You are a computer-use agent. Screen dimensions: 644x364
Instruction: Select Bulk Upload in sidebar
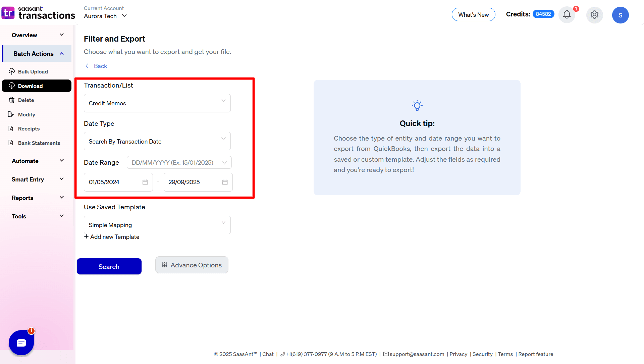coord(33,71)
